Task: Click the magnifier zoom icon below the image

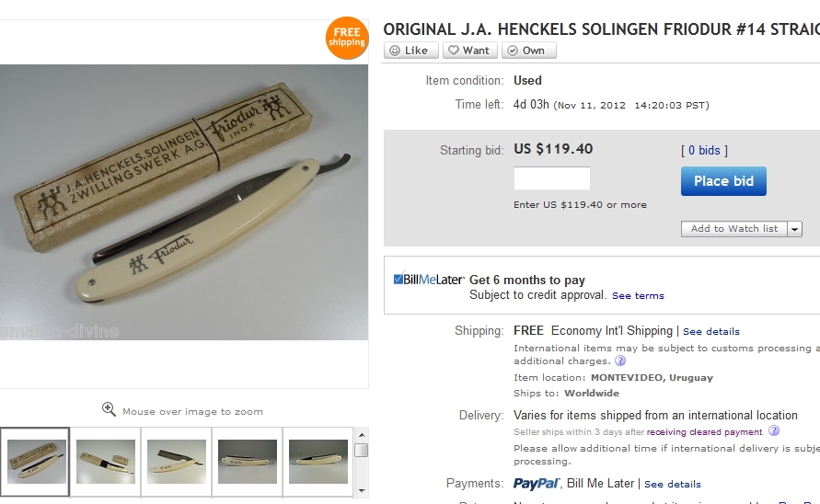Action: click(109, 409)
